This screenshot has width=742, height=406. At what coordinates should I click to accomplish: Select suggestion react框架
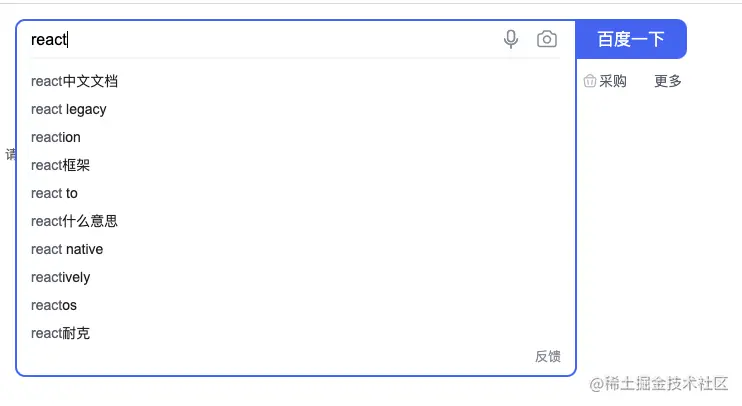coord(61,165)
